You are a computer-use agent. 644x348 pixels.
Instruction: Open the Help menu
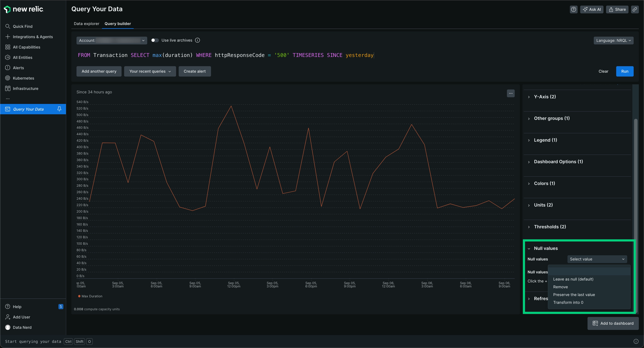[x=17, y=306]
